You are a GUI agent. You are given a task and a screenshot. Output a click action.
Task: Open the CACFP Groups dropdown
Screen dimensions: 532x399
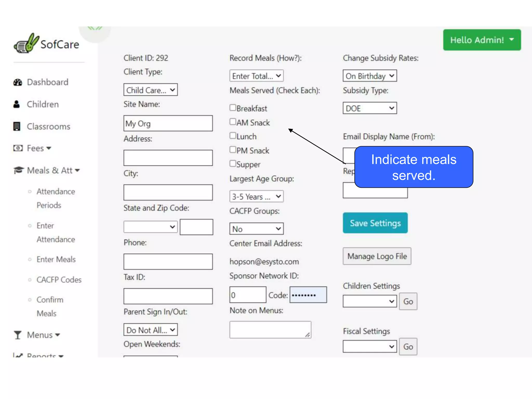(x=256, y=229)
